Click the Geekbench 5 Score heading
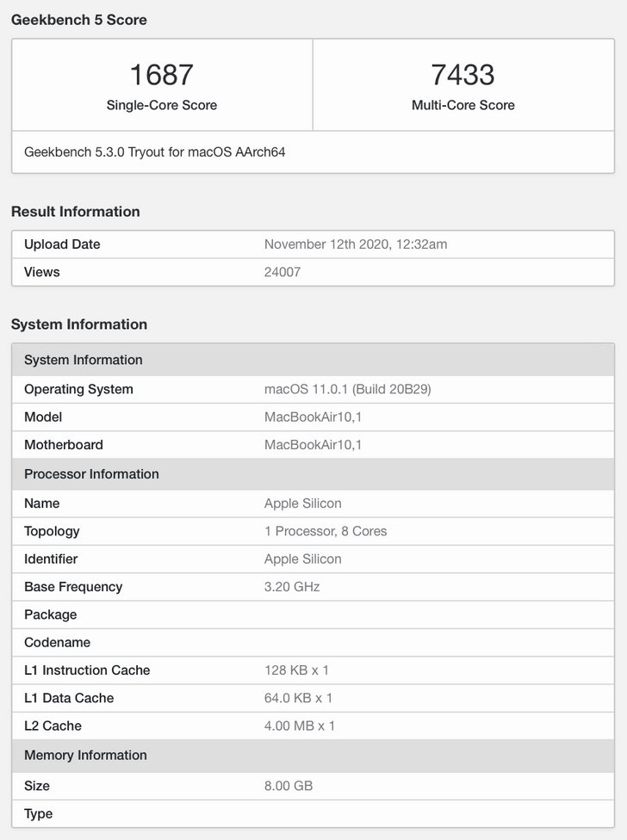 pos(78,20)
